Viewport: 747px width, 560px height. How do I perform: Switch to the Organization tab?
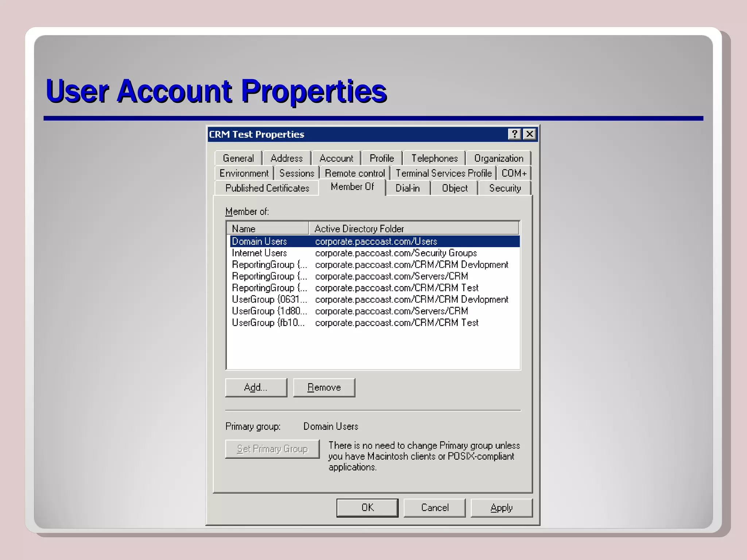coord(499,158)
